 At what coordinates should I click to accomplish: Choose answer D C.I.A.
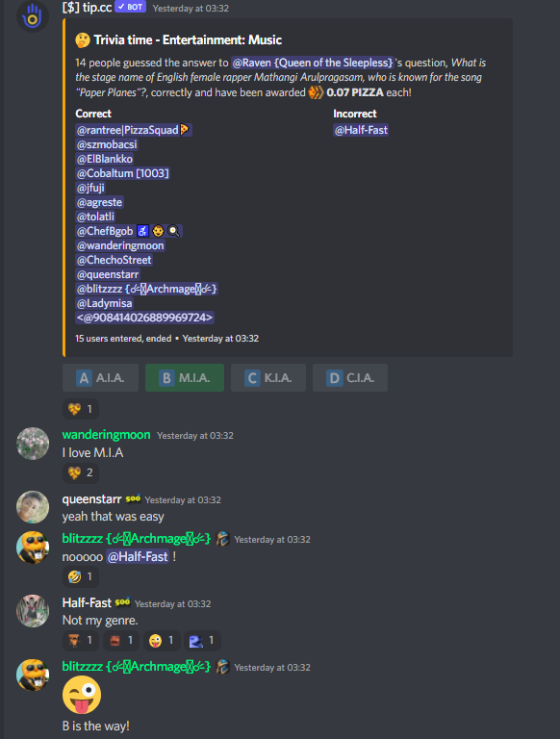[350, 378]
